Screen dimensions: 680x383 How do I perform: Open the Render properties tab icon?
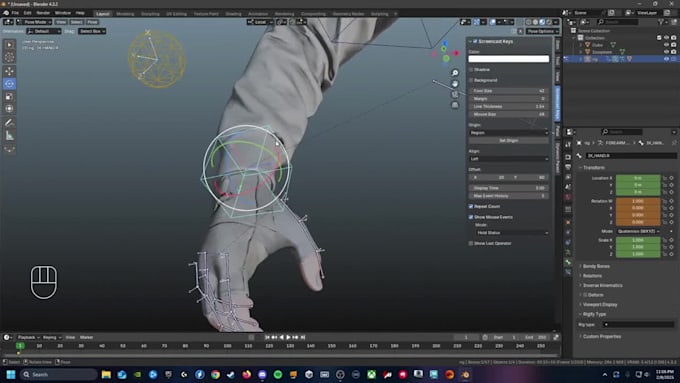point(568,157)
